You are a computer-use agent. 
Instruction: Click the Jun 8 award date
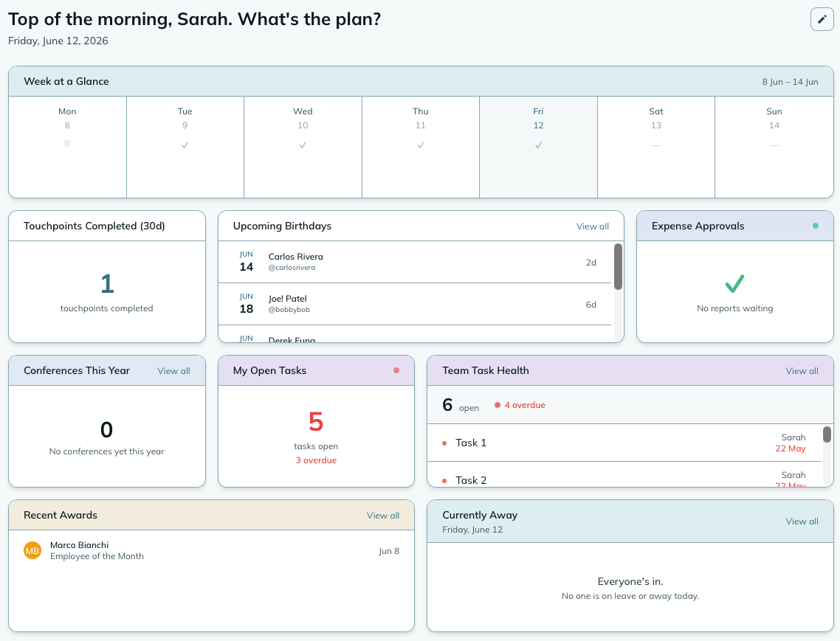pos(389,551)
